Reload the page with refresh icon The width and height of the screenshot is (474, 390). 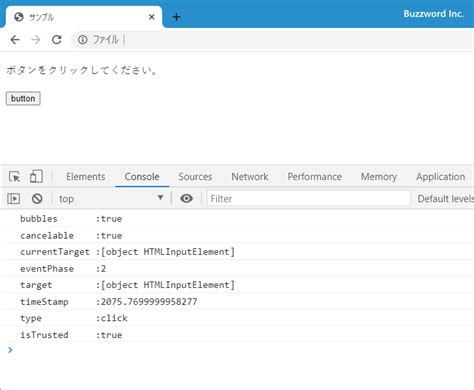click(x=57, y=40)
